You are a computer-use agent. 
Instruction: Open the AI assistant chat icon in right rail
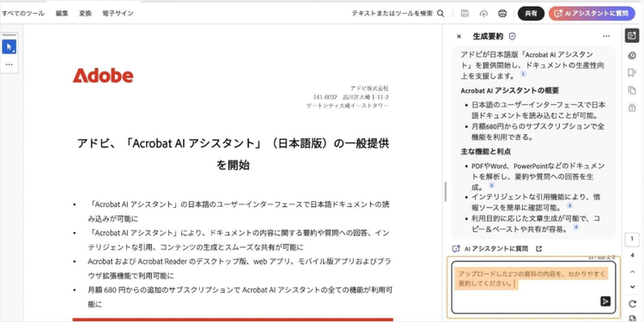[632, 56]
